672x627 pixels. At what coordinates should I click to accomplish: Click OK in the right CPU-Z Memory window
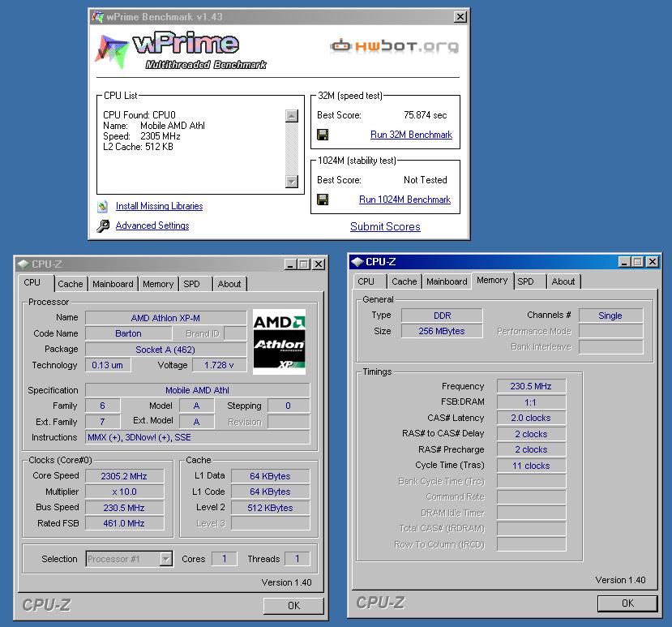click(627, 603)
